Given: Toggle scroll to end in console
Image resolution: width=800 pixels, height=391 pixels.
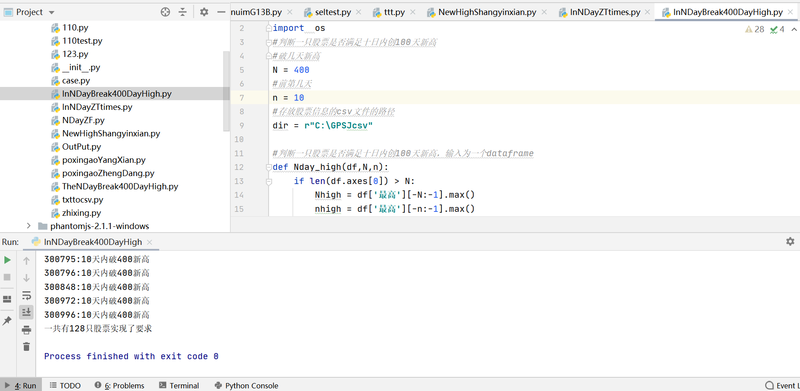Looking at the screenshot, I should (27, 312).
